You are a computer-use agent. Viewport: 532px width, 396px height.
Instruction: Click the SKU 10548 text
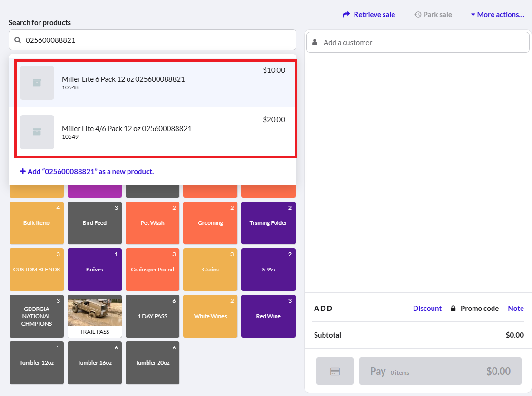pyautogui.click(x=70, y=87)
